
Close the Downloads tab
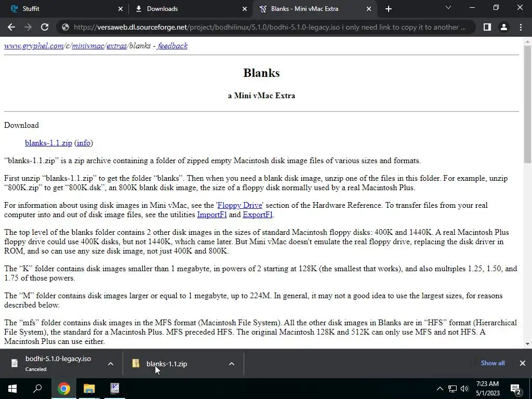pos(245,9)
